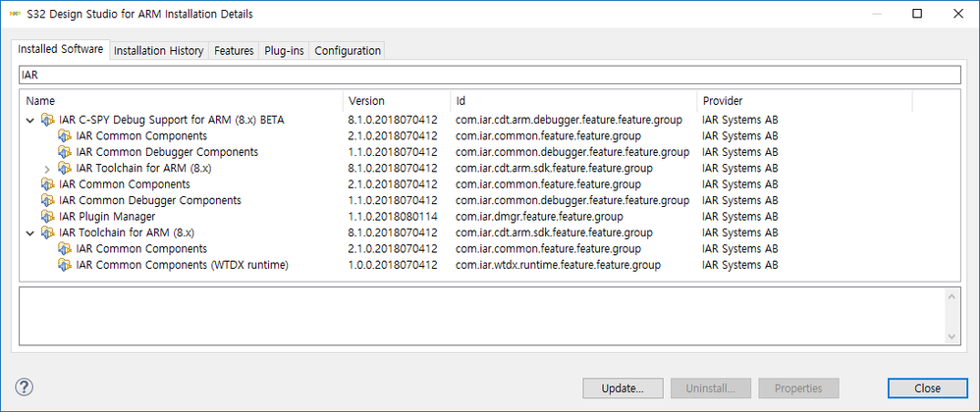The height and width of the screenshot is (412, 980).
Task: Click the Uninstall... button
Action: coord(711,388)
